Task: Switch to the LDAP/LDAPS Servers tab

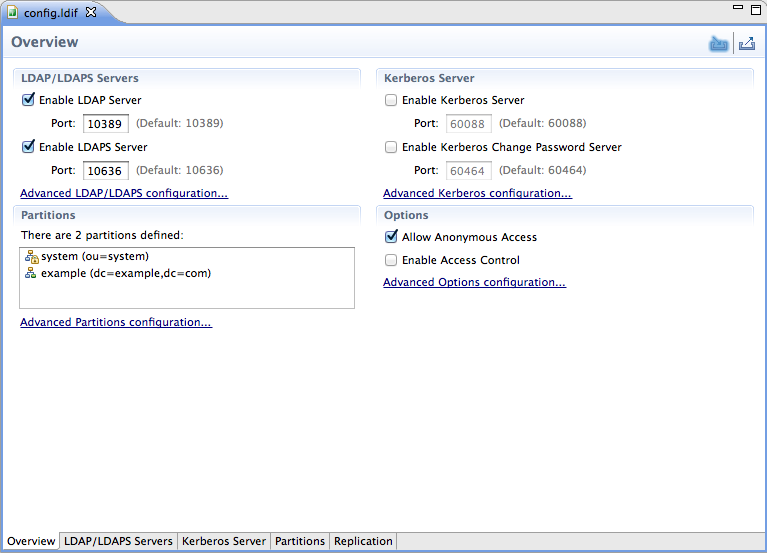Action: click(x=118, y=541)
